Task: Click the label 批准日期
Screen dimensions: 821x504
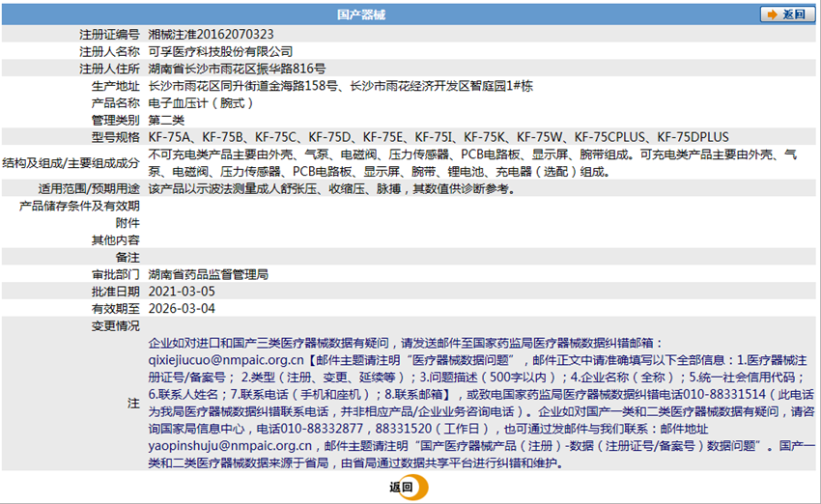Action: tap(116, 291)
